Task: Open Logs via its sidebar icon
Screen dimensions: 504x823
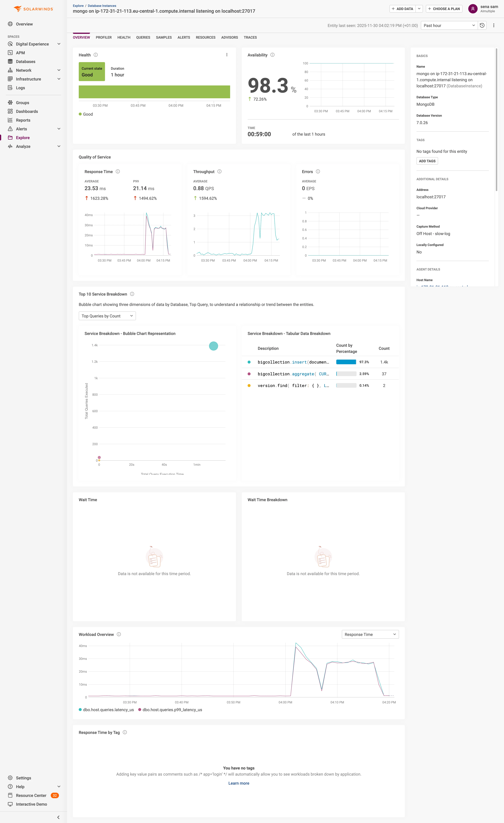Action: coord(10,88)
